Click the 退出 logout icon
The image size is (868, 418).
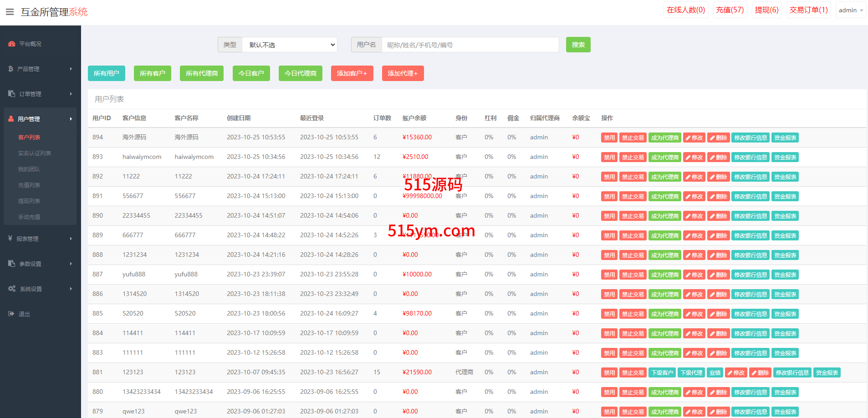click(x=11, y=314)
